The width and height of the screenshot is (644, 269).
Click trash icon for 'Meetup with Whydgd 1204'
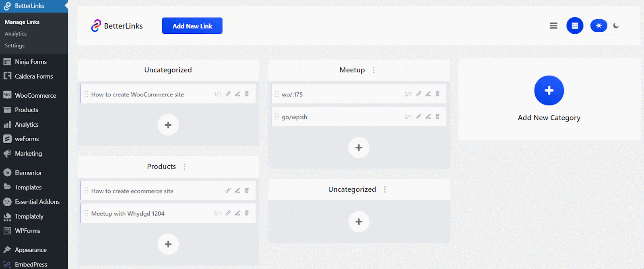247,213
